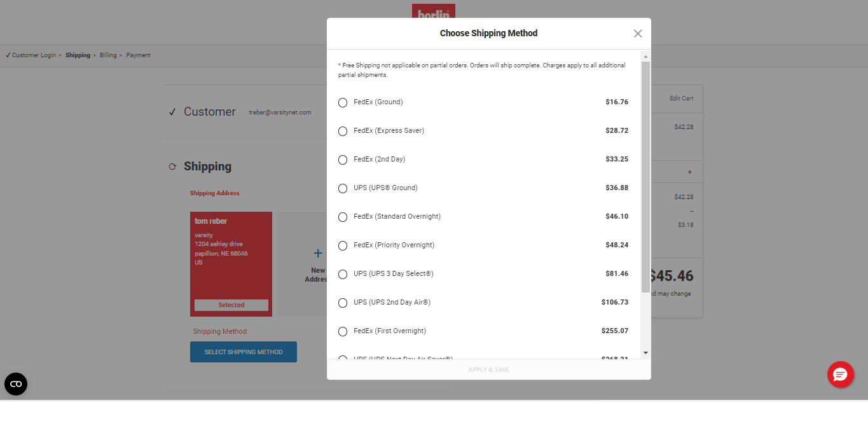Click the $255.07 First Overnight price
This screenshot has height=426, width=868.
click(x=615, y=331)
